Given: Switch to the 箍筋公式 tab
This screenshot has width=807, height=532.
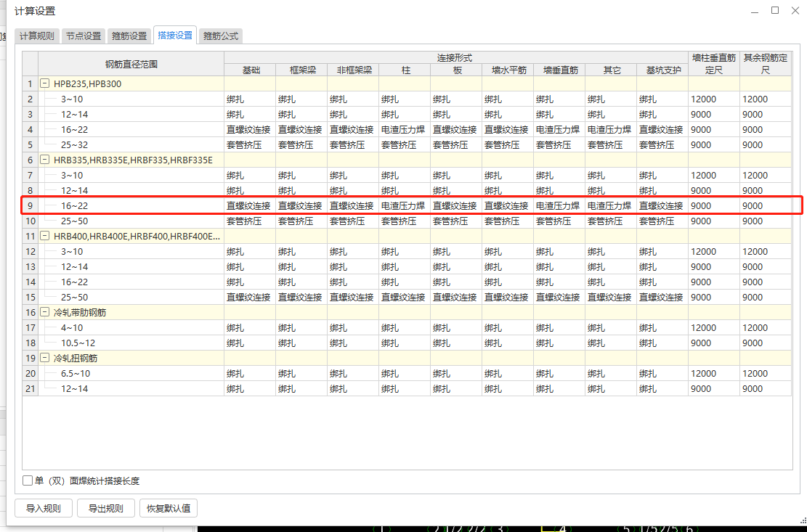Looking at the screenshot, I should click(221, 36).
